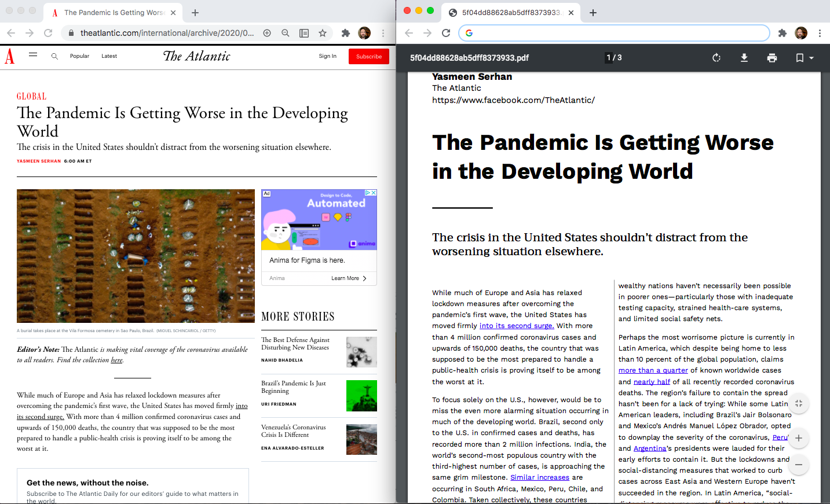
Task: Close the PDF tab in the right window
Action: click(571, 13)
